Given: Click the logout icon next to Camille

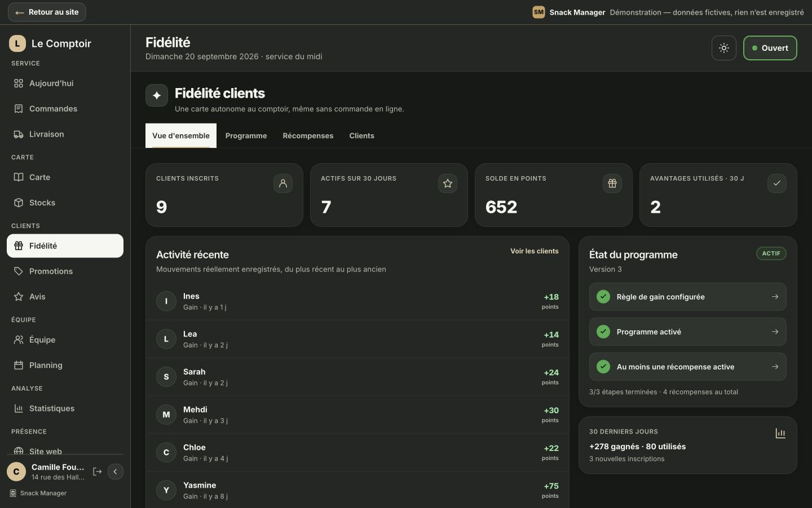Looking at the screenshot, I should pyautogui.click(x=97, y=471).
